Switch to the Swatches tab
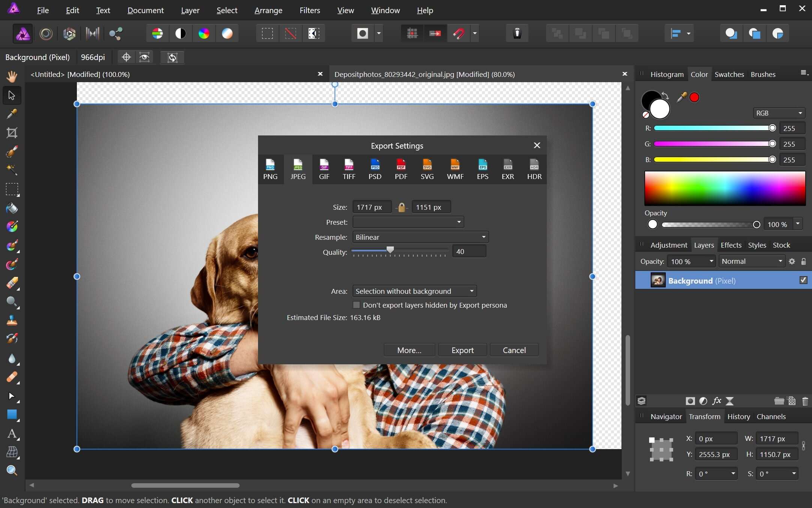Image resolution: width=812 pixels, height=508 pixels. pos(728,74)
